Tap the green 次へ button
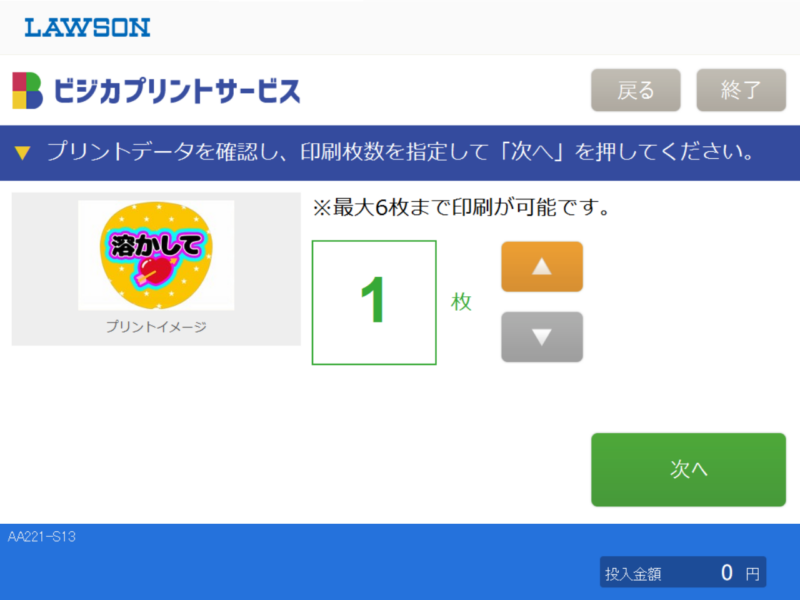 688,469
